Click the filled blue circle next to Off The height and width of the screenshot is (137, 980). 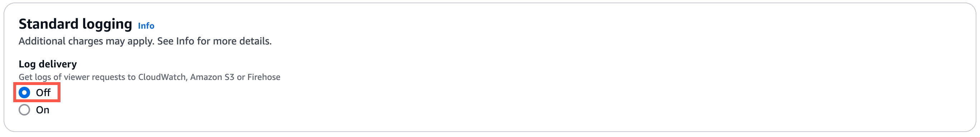pos(24,93)
